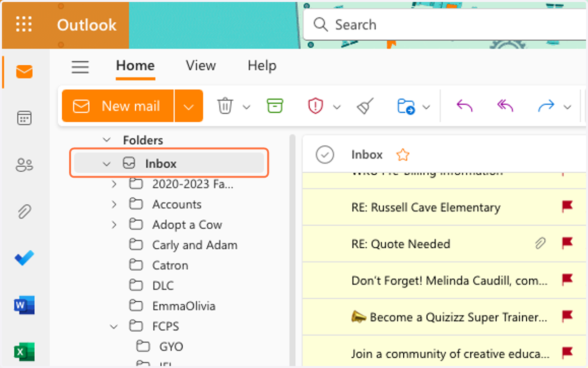The height and width of the screenshot is (368, 588).
Task: Open the Calendar module in sidebar
Action: (24, 118)
